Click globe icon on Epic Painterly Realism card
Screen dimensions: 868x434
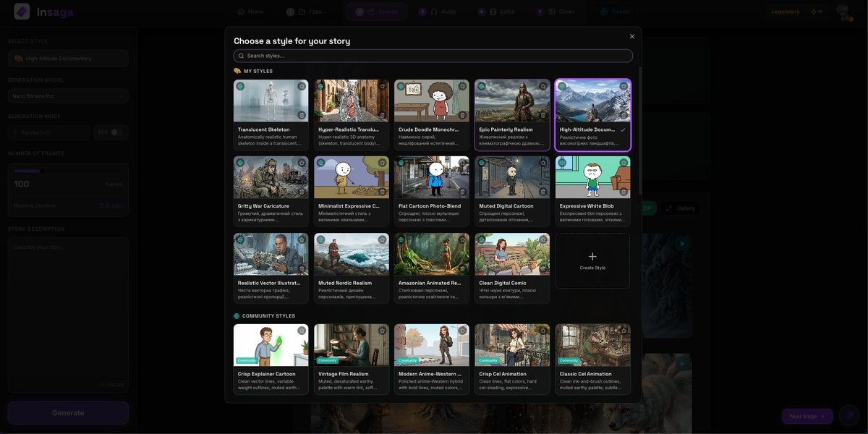tap(482, 86)
